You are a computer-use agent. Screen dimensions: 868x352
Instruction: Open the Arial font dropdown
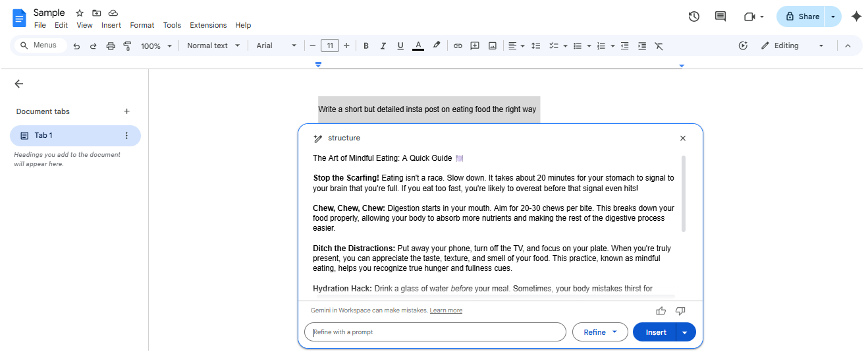277,45
